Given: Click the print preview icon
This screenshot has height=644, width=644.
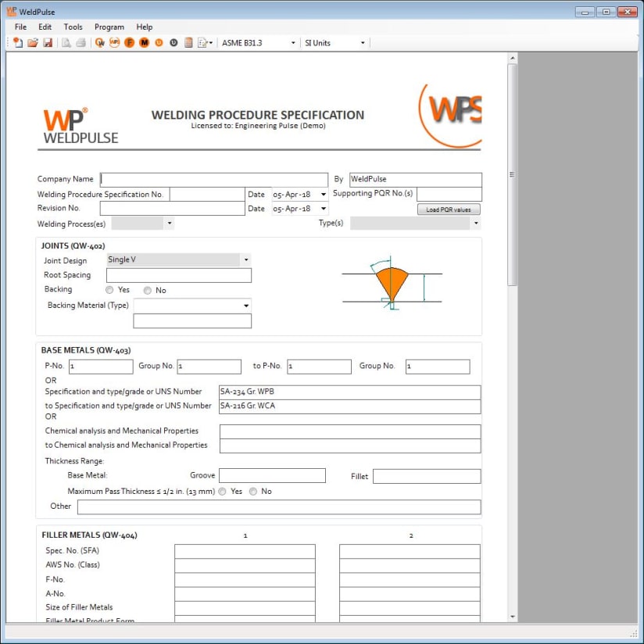Looking at the screenshot, I should [66, 43].
